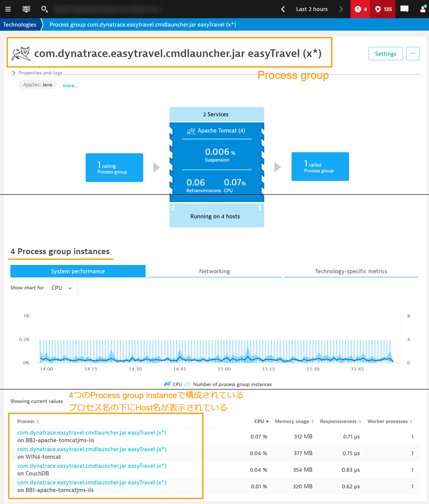Click the 0.75 µs responsiveness value
Viewport: 429px width, 504px height.
tap(351, 453)
